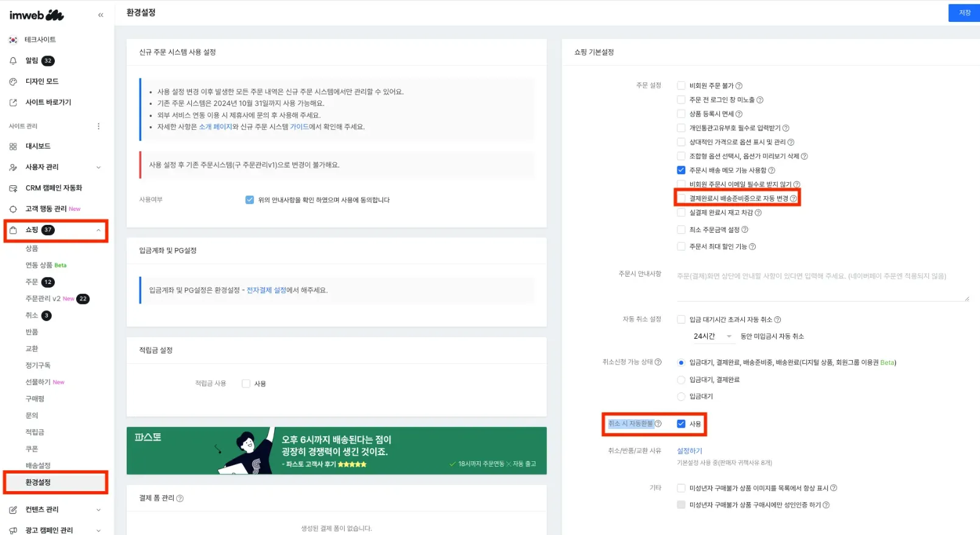Open 배송설정 submenu item

point(38,466)
